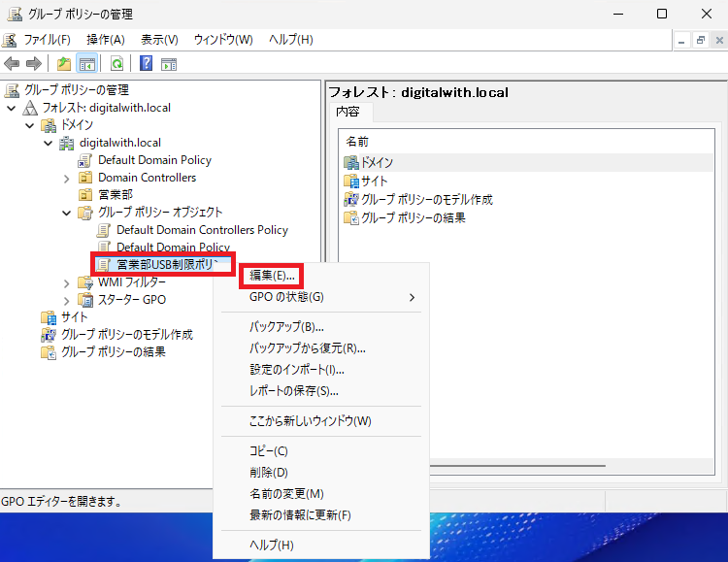Select the Domain Controllers OU

[148, 178]
